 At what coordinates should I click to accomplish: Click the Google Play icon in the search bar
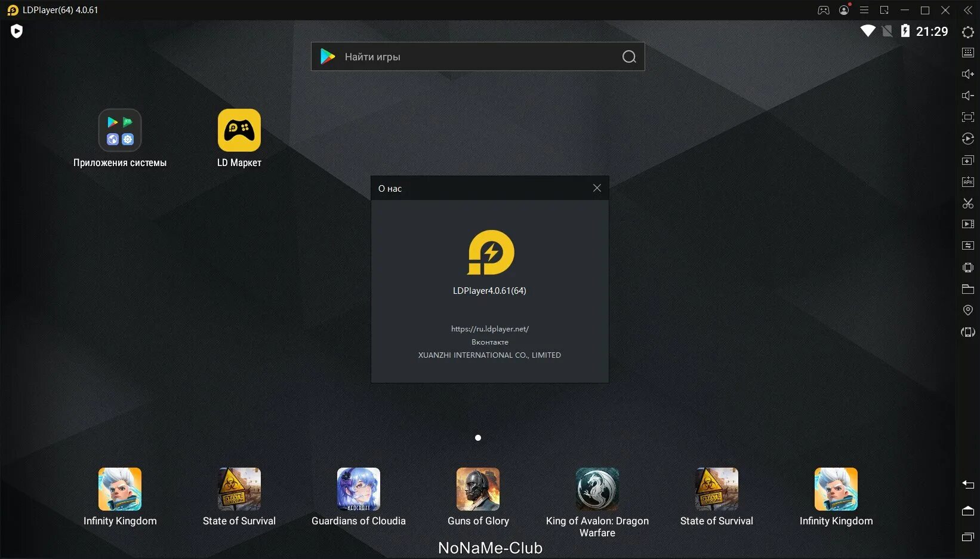pos(328,57)
